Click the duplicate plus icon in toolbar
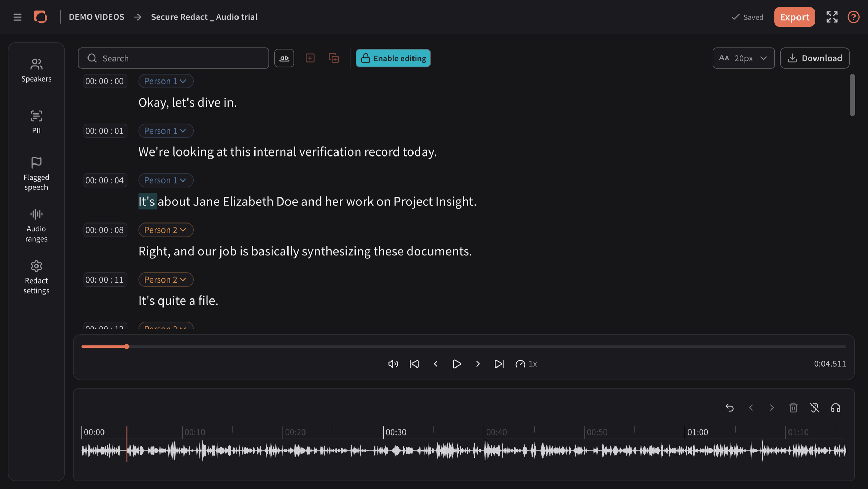Image resolution: width=868 pixels, height=489 pixels. (334, 58)
